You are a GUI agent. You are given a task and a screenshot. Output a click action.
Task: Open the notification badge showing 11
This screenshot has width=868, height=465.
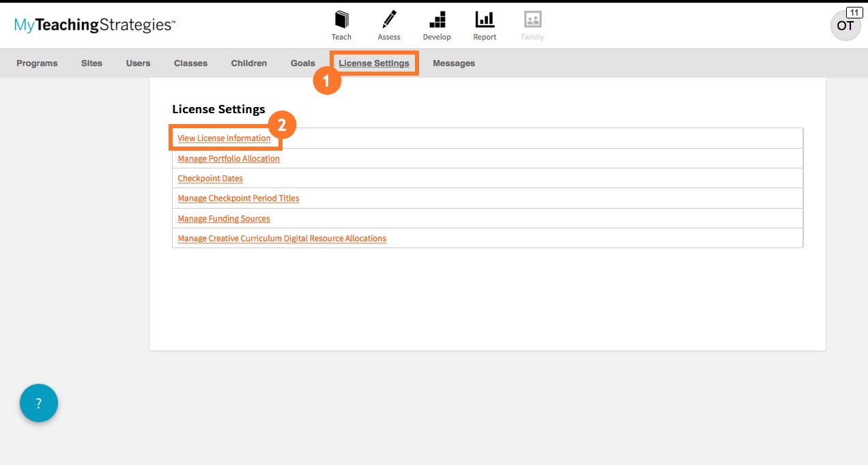click(x=854, y=12)
